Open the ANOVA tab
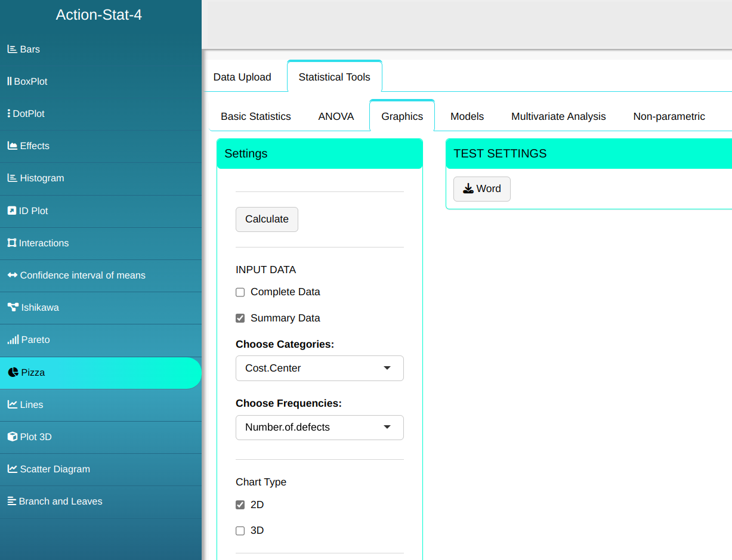 tap(336, 116)
